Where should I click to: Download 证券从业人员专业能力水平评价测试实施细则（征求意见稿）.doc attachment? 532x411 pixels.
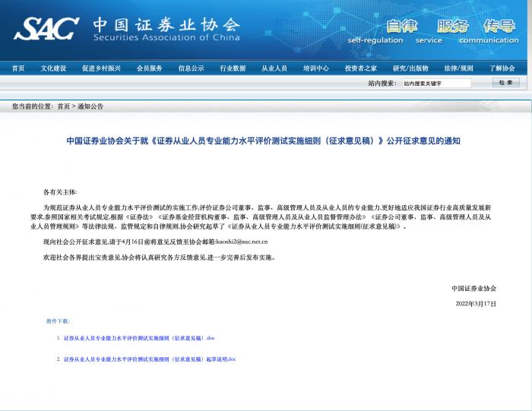tap(139, 338)
